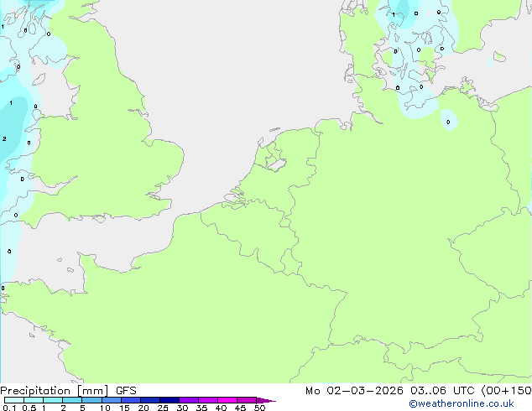Click the '03..06 UTC' time text
The image size is (532, 411).
(442, 391)
